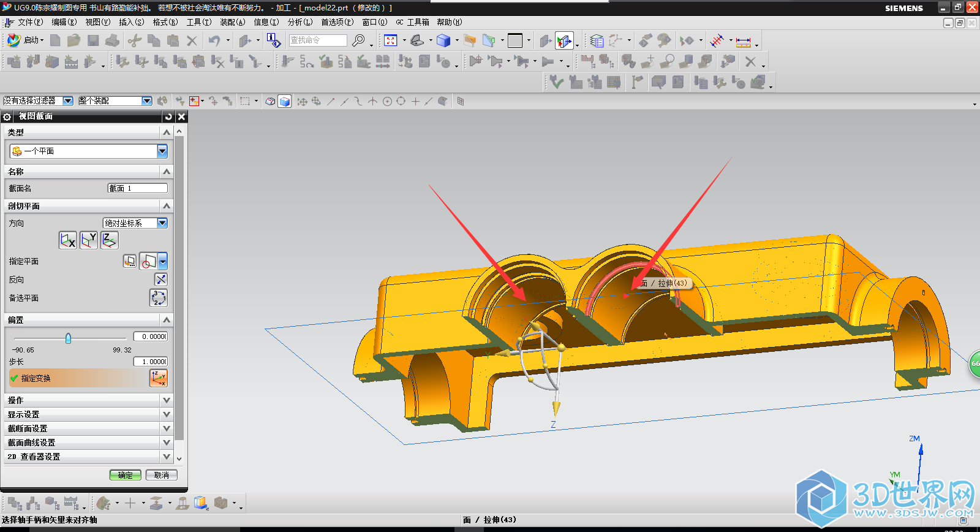The image size is (980, 532).
Task: Click the Undo arrow icon
Action: coord(214,40)
